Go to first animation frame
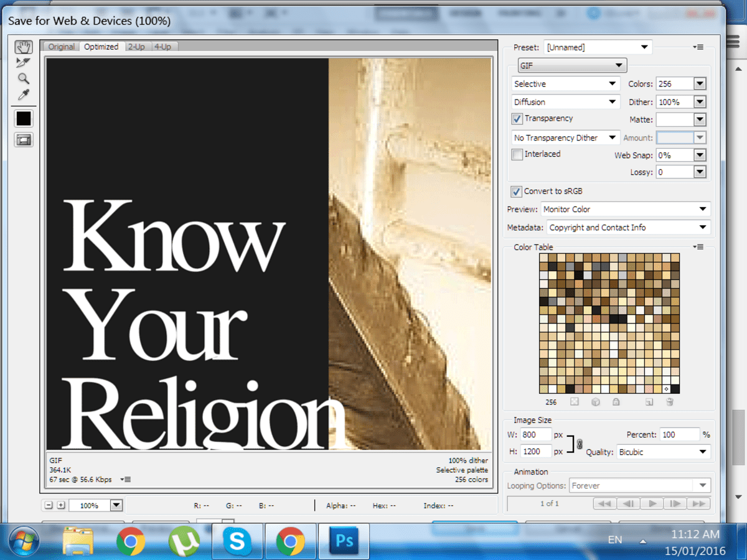Screen dimensions: 747x560 click(605, 503)
